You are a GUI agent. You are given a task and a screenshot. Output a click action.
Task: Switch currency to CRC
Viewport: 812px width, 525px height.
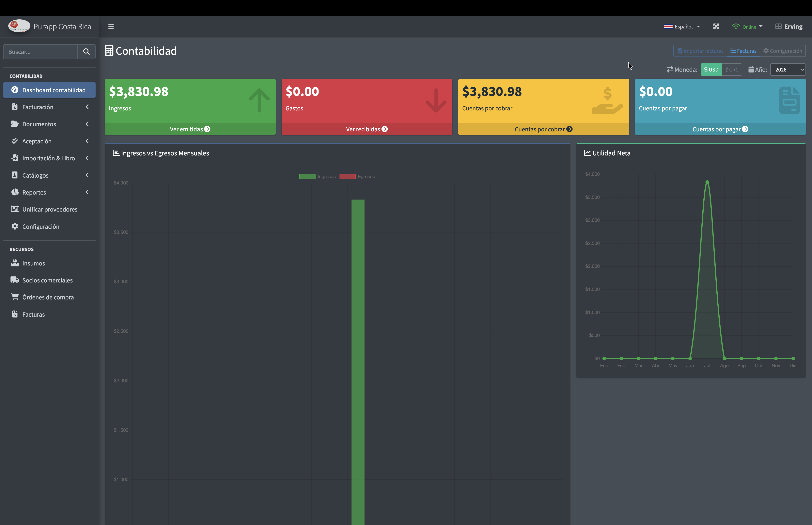(x=732, y=70)
